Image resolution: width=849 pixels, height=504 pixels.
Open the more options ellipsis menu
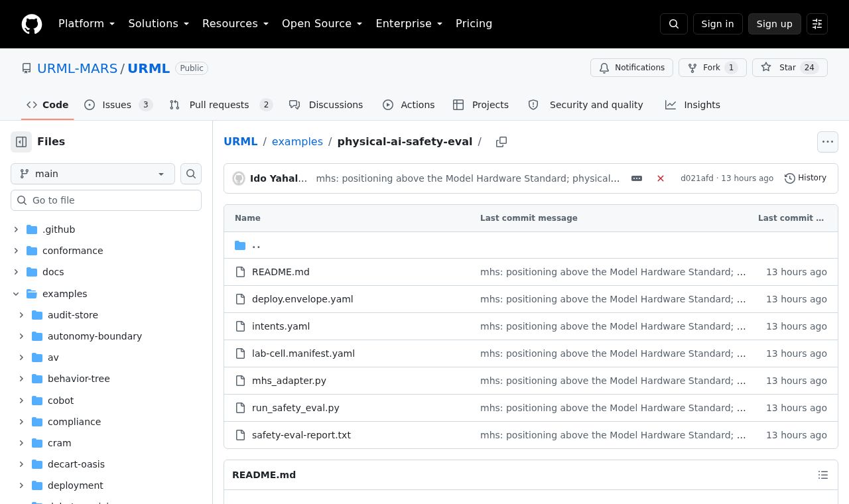[x=828, y=142]
